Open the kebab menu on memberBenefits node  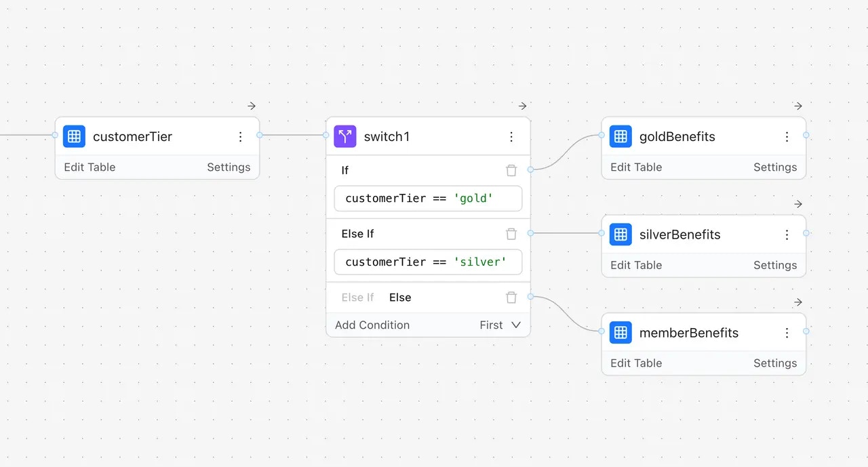pyautogui.click(x=787, y=333)
